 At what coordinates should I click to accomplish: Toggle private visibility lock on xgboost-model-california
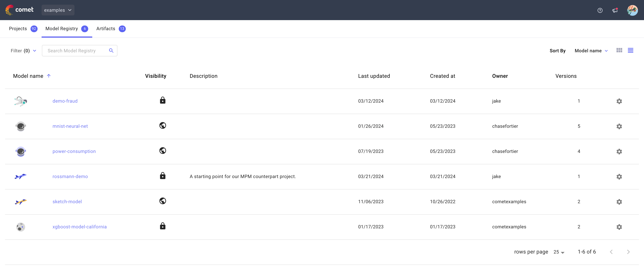pyautogui.click(x=163, y=226)
